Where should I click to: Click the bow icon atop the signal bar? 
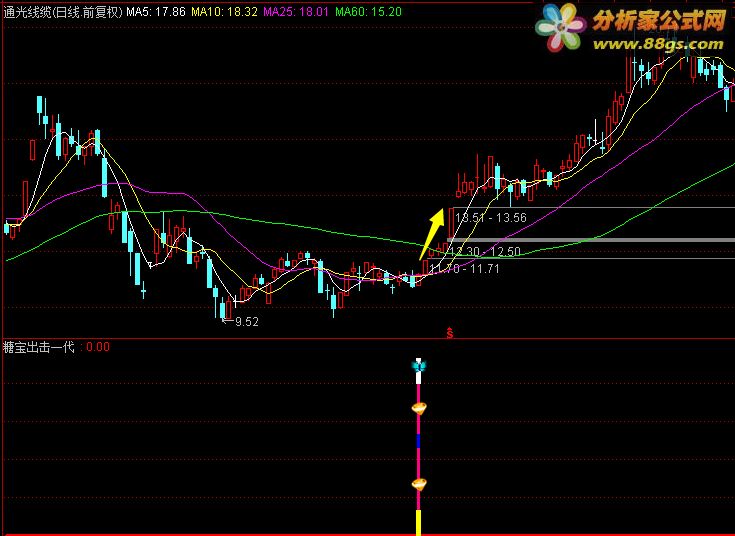[x=419, y=365]
